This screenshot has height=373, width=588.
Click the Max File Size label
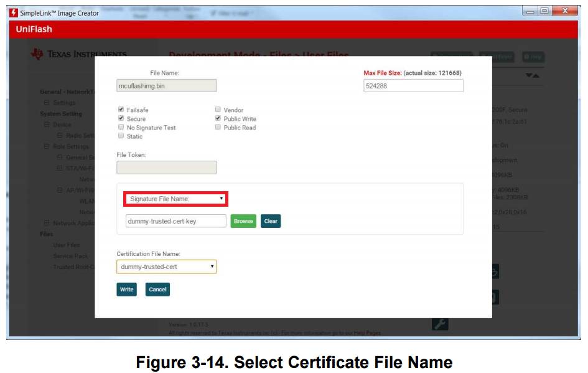[383, 73]
